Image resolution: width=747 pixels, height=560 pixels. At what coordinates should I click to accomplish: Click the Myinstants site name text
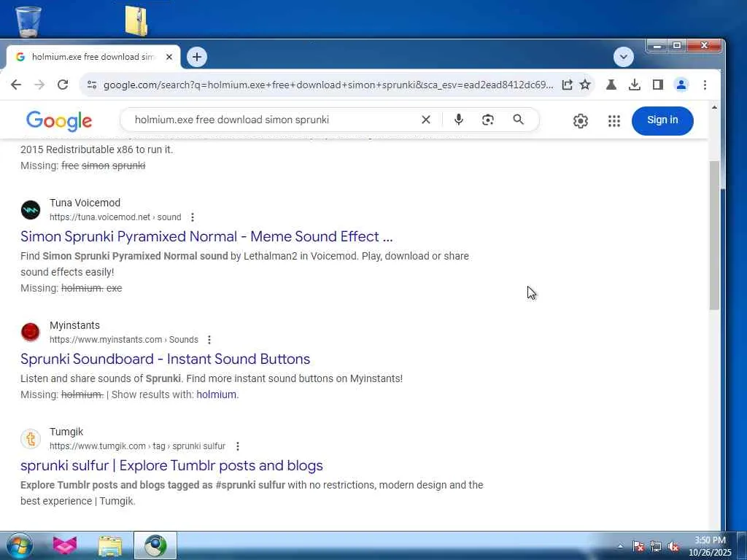tap(75, 325)
